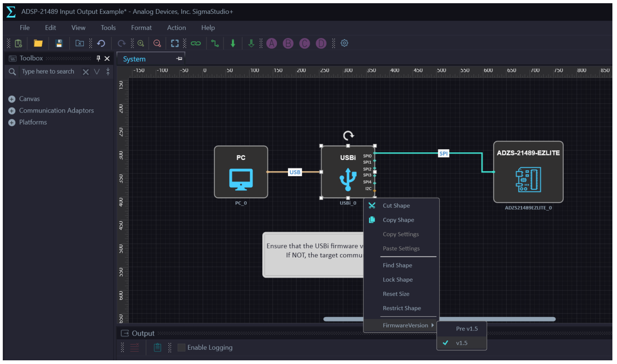
Task: Click the USB connection label
Action: (295, 172)
